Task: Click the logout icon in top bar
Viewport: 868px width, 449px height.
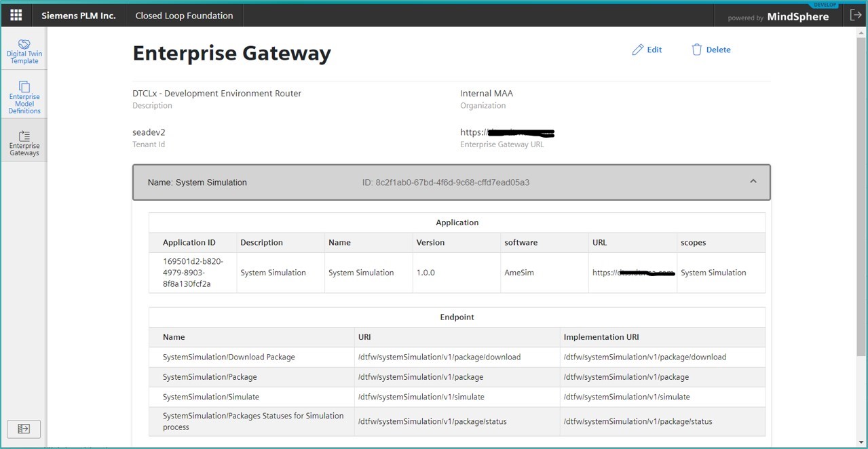Action: [855, 15]
